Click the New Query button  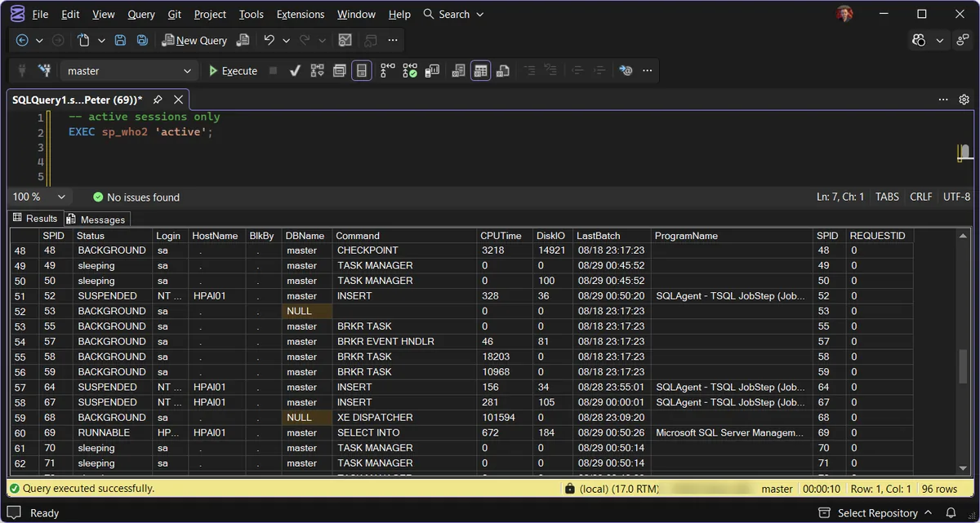[194, 40]
